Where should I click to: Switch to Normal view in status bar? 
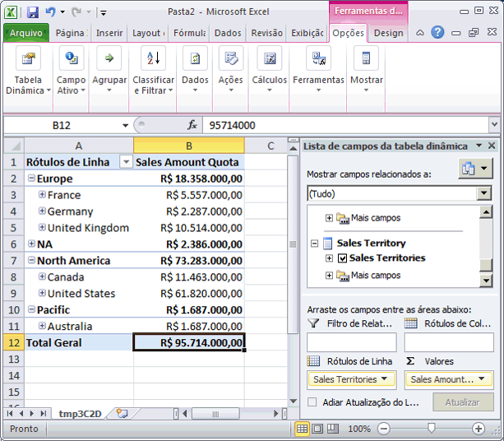[x=302, y=429]
